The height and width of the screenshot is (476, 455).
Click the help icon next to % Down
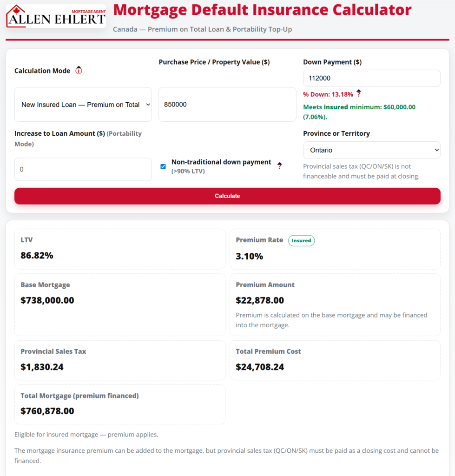click(x=358, y=94)
